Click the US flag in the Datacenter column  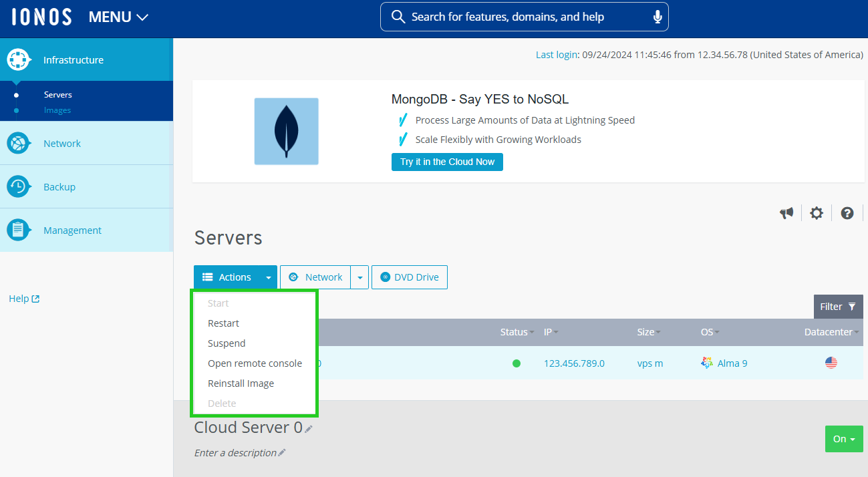tap(831, 363)
